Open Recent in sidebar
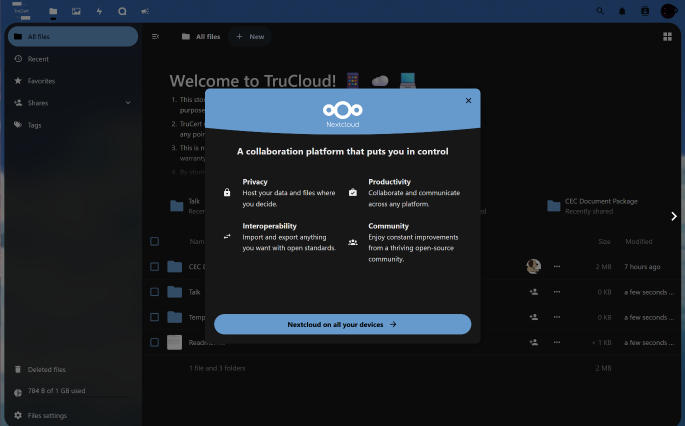This screenshot has width=685, height=426. pos(73,59)
